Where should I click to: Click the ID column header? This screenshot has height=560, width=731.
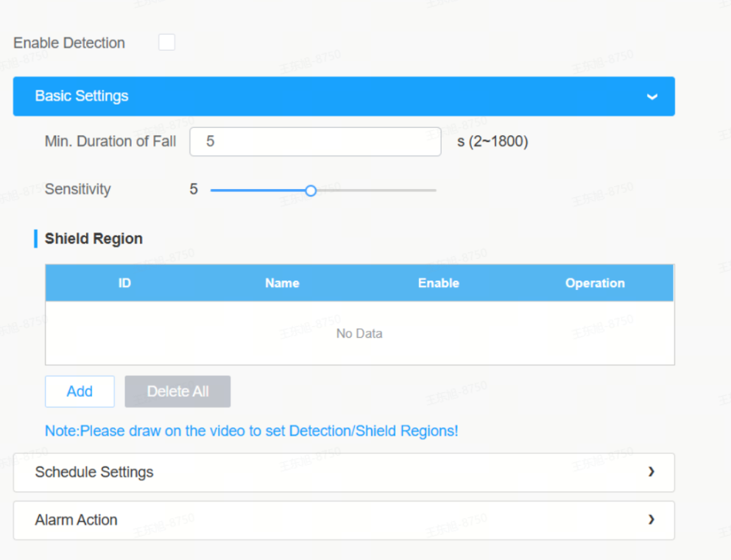coord(124,283)
